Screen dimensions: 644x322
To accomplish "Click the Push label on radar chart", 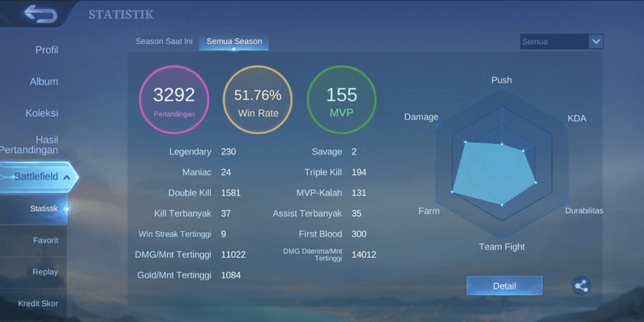I will point(501,80).
